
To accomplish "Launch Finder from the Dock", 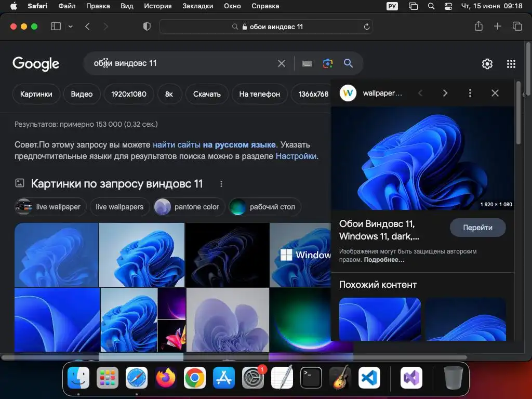I will tap(78, 378).
